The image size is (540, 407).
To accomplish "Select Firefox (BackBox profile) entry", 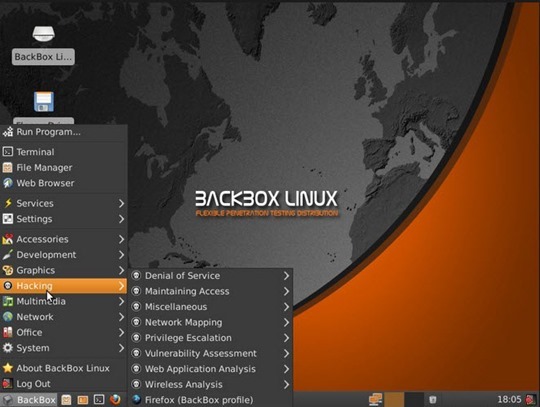I will pos(211,400).
